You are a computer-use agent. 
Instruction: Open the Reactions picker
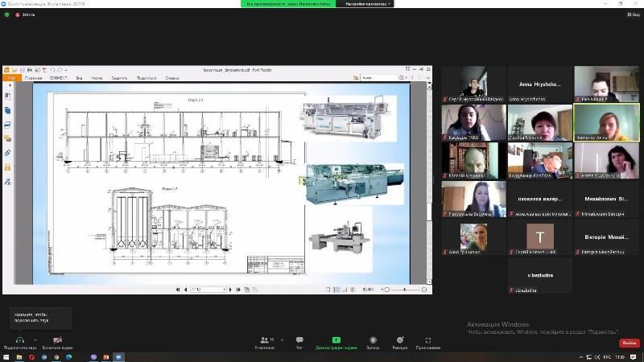(x=400, y=340)
